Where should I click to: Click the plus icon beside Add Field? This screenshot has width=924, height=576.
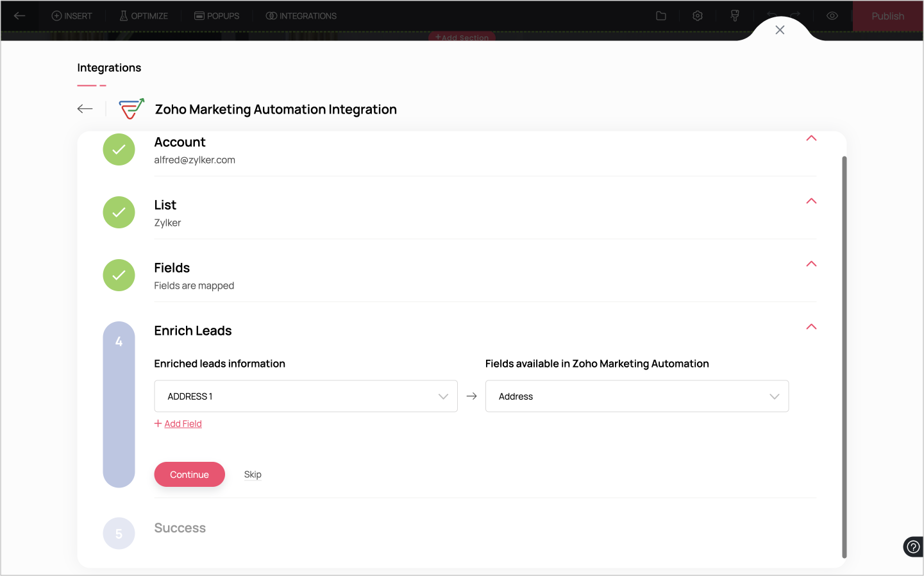tap(158, 423)
